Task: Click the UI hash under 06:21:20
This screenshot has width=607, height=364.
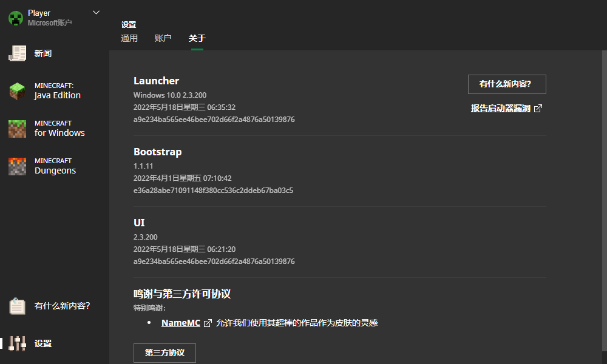Action: point(214,261)
